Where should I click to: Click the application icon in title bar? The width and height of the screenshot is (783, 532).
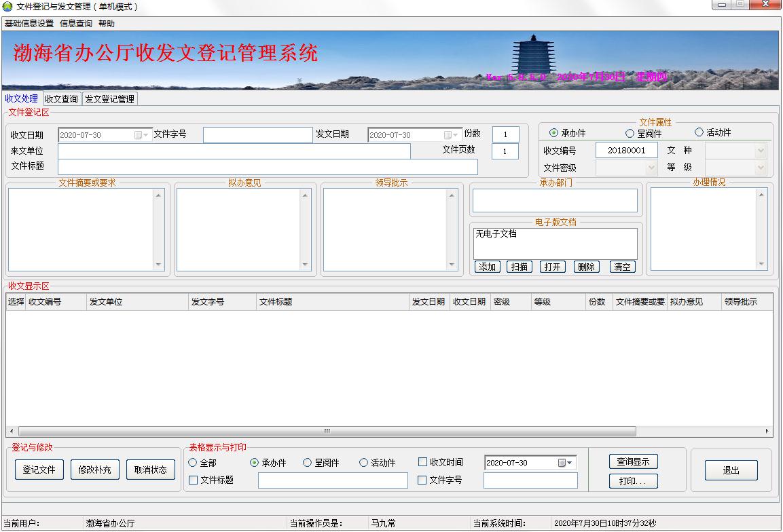[7, 6]
